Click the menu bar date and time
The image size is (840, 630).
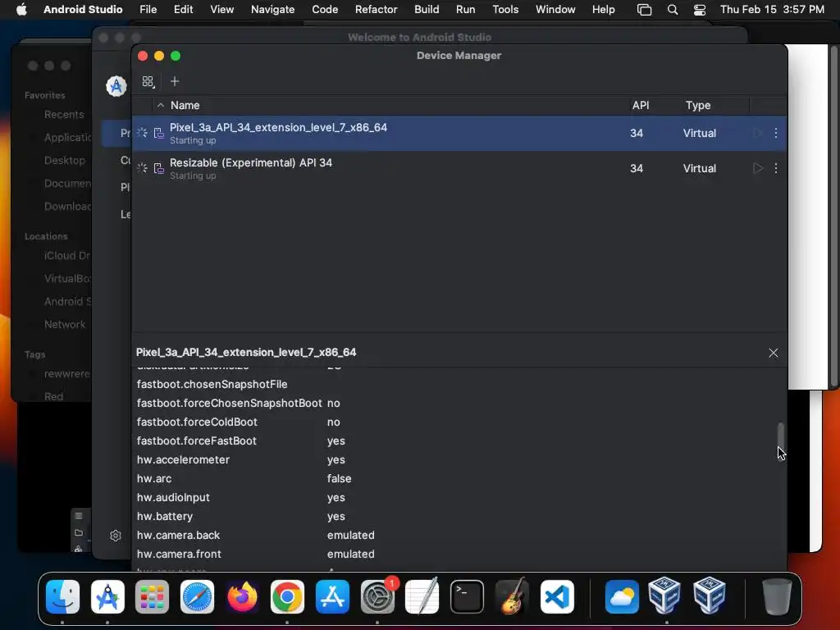click(x=772, y=10)
